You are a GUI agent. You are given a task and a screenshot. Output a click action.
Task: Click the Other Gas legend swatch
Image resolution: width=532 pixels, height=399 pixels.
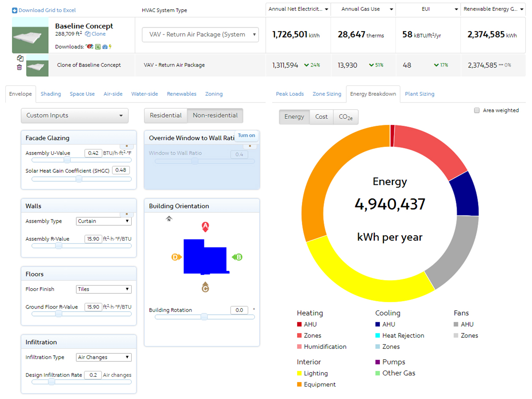click(378, 373)
